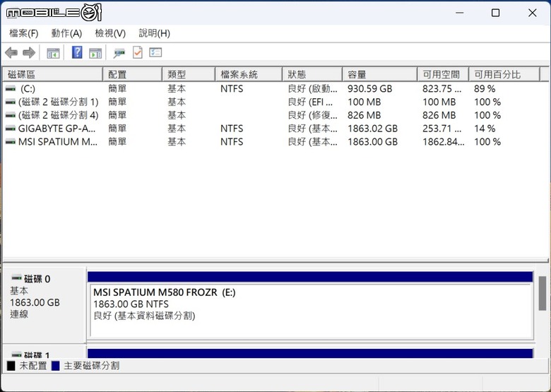Open the 檢視(V) menu
This screenshot has height=392, width=551.
click(x=110, y=33)
